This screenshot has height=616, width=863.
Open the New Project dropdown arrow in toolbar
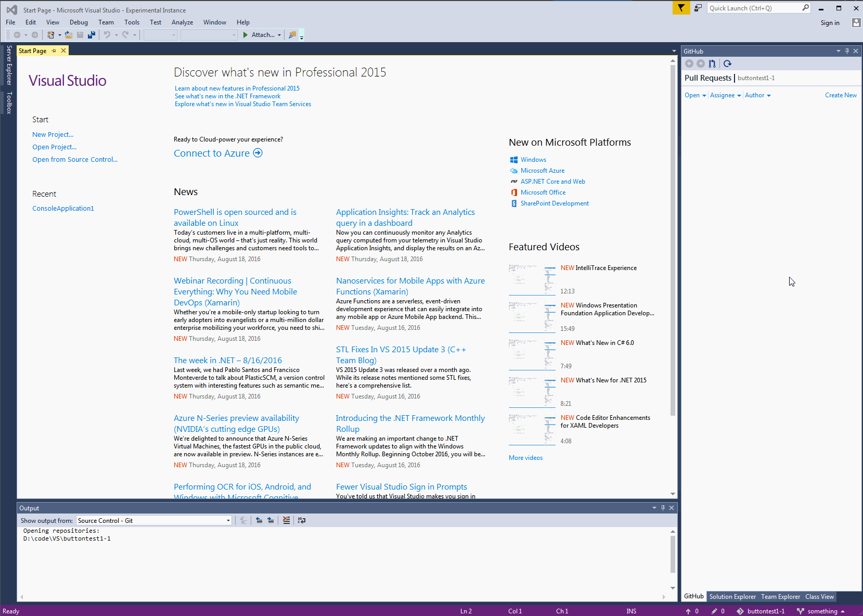coord(59,35)
